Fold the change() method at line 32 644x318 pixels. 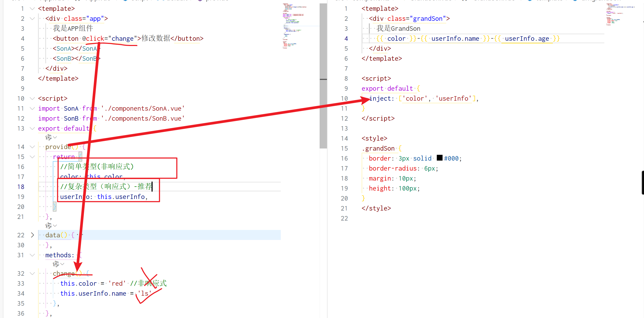click(x=32, y=274)
